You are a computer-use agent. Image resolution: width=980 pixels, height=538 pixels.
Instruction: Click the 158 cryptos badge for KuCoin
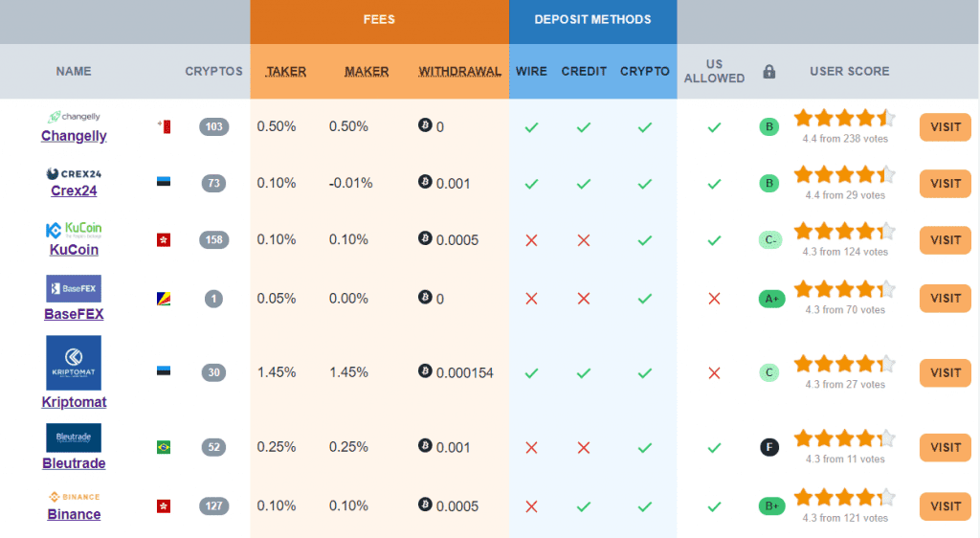click(213, 239)
